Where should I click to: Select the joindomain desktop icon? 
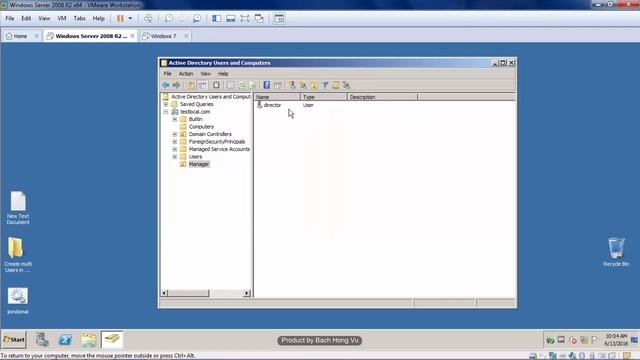(x=18, y=301)
